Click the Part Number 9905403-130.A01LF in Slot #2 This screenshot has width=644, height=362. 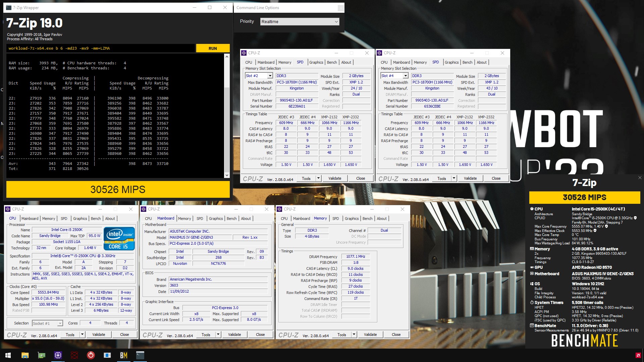[x=297, y=101]
